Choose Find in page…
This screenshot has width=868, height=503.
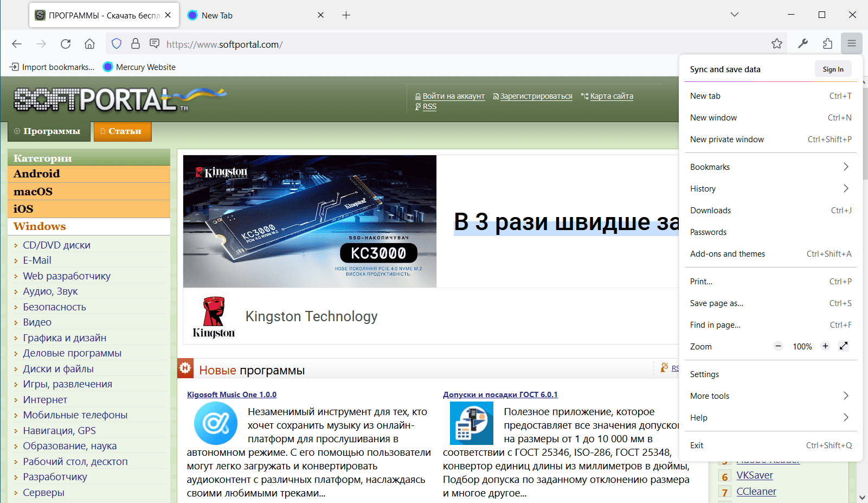[x=770, y=325]
